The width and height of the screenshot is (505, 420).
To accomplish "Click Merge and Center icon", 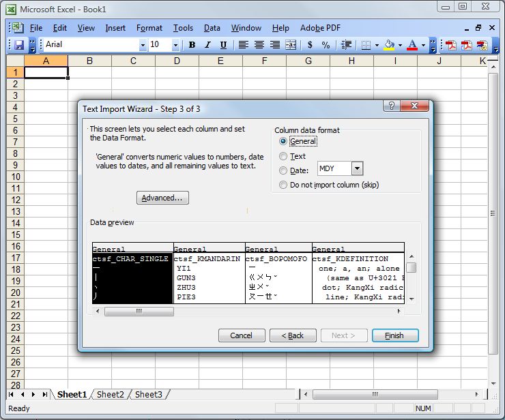I will 291,45.
